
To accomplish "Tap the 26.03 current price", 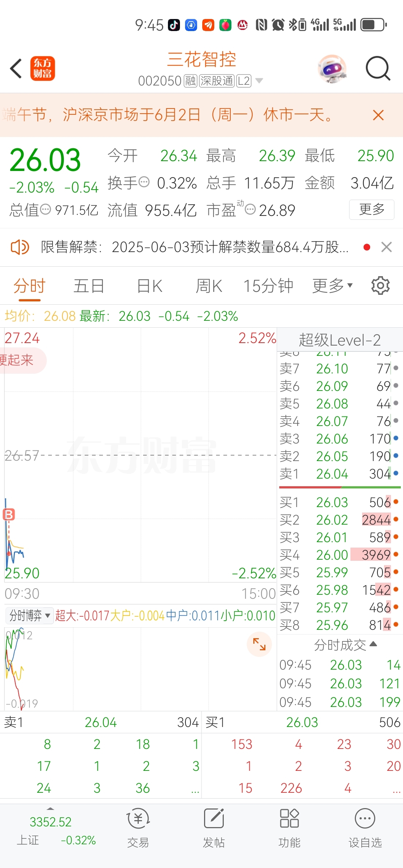I will (x=45, y=160).
